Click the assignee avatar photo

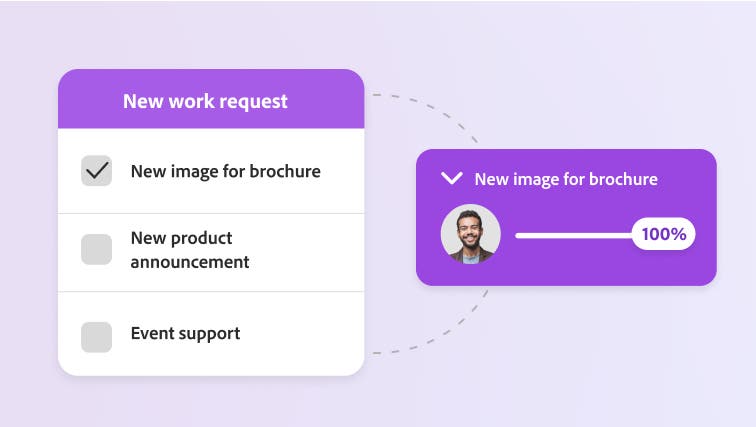[x=470, y=234]
